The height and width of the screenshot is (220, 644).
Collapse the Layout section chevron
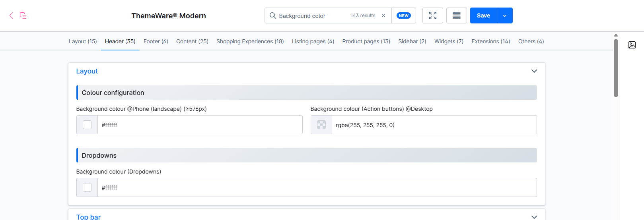coord(534,71)
